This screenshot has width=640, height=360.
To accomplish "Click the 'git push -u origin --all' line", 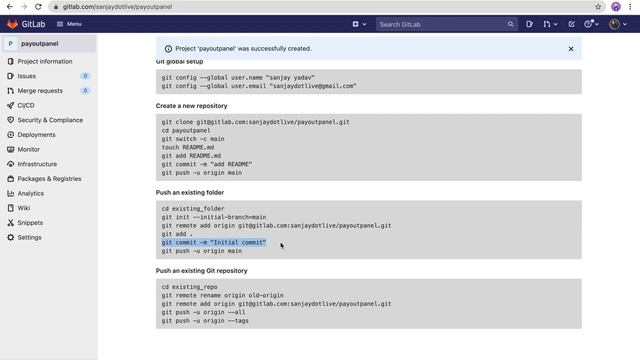I will (x=203, y=312).
